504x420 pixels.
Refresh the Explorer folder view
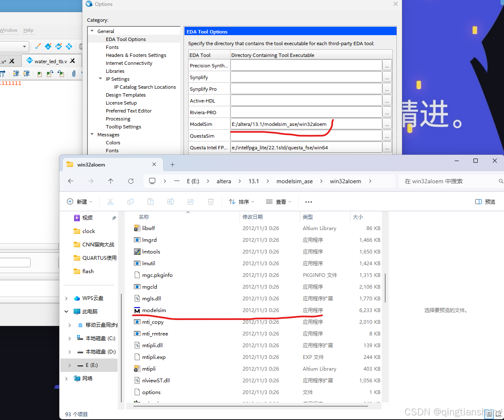(x=131, y=181)
